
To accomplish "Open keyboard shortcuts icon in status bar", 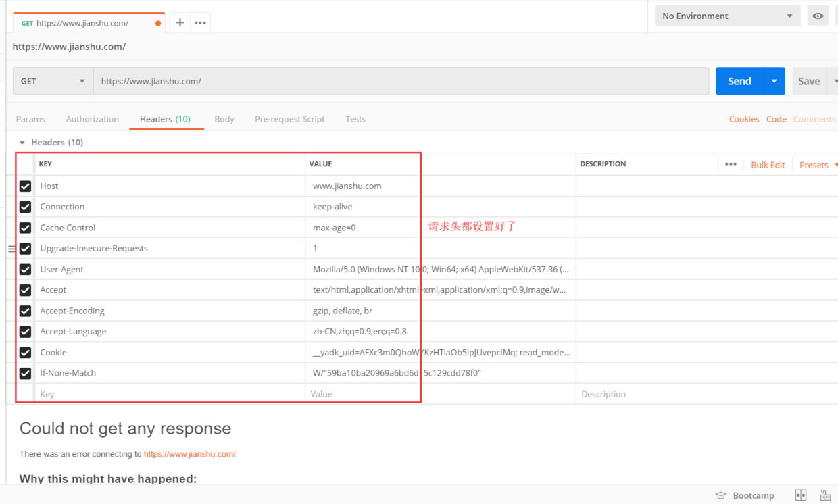I will click(825, 495).
